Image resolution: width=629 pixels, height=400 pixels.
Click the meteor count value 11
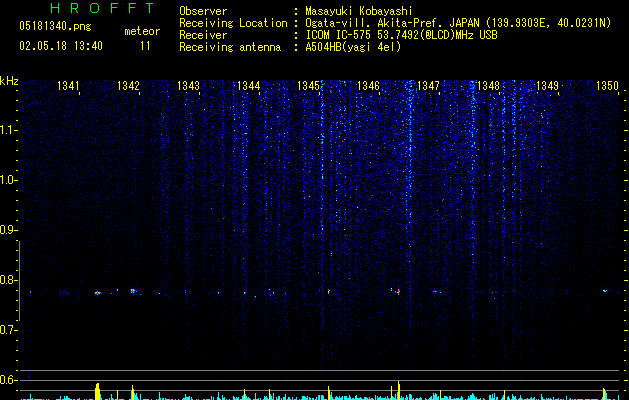click(x=145, y=46)
